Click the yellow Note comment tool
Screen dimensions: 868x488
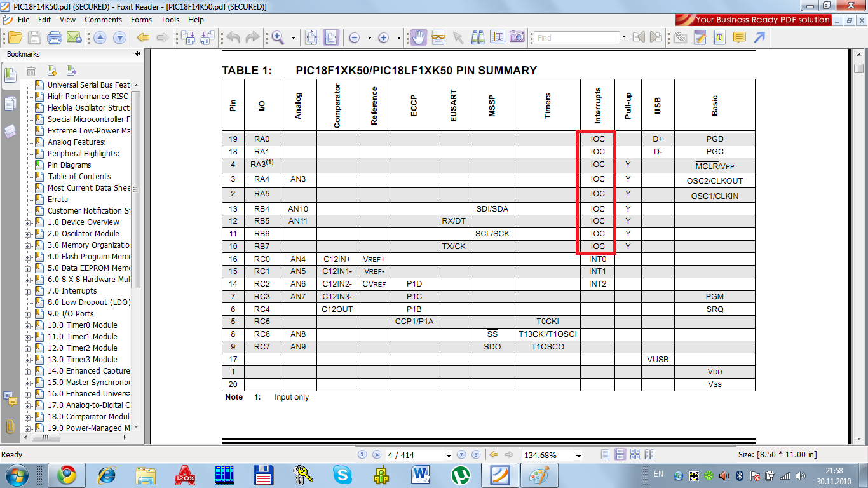pyautogui.click(x=739, y=37)
